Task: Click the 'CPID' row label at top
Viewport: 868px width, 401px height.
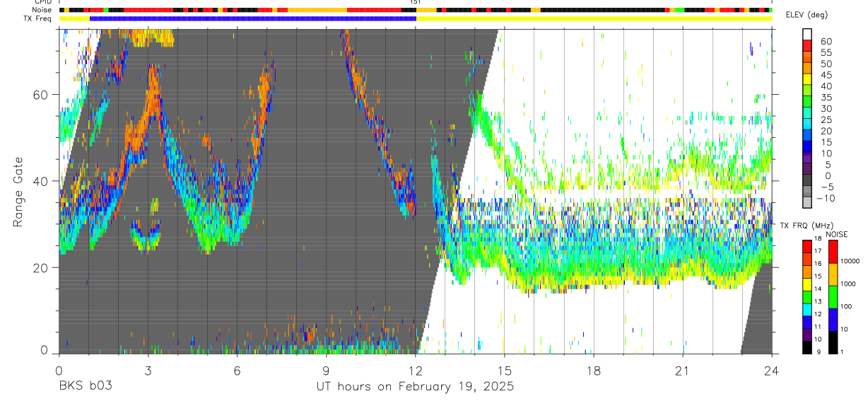Action: (x=42, y=2)
